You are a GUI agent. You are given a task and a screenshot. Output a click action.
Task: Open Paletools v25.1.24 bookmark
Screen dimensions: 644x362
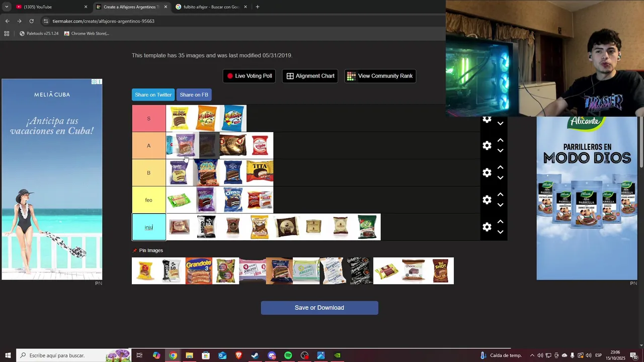39,34
